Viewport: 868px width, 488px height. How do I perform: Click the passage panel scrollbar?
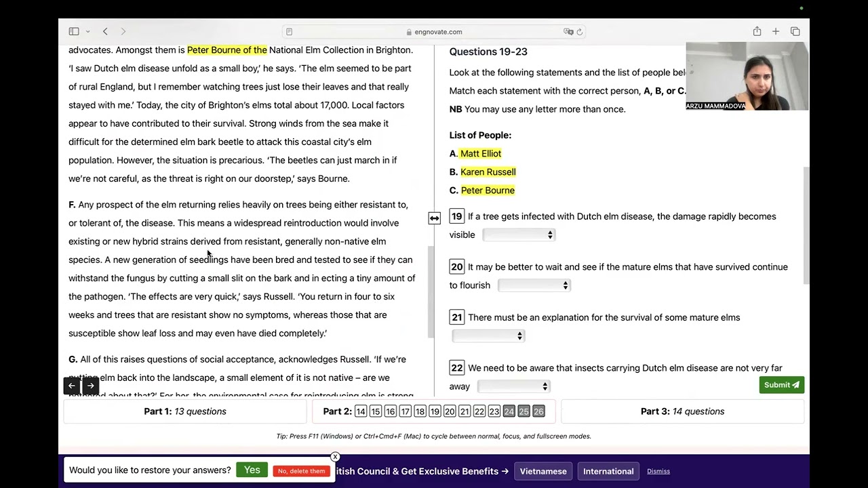pos(431,291)
